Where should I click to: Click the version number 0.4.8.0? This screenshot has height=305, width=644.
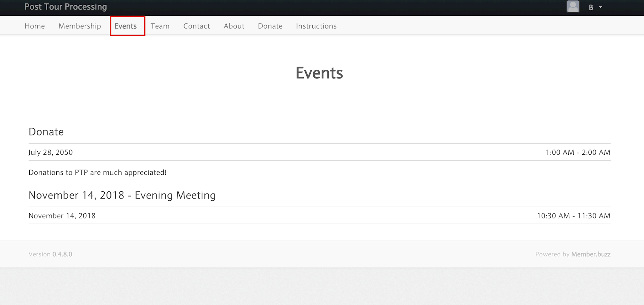point(62,254)
